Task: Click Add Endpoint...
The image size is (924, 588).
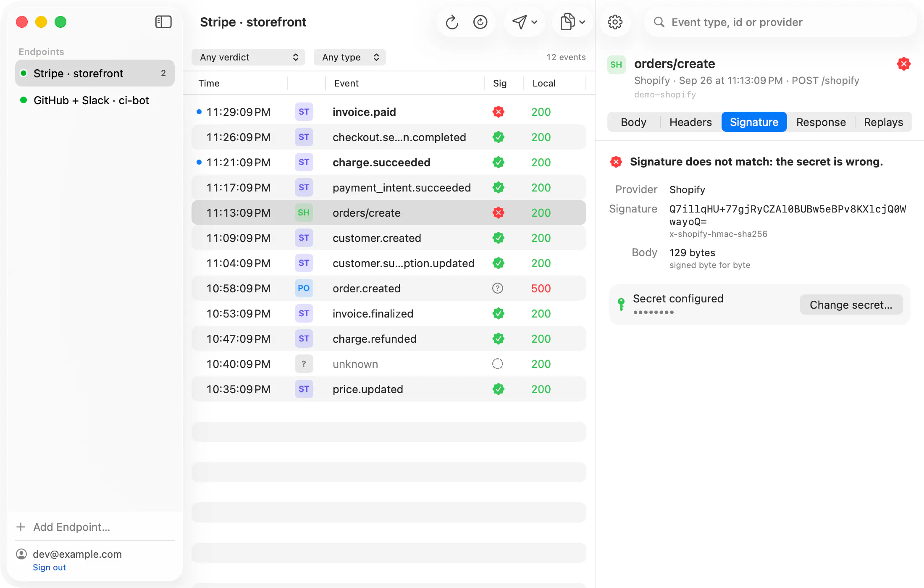Action: (72, 527)
